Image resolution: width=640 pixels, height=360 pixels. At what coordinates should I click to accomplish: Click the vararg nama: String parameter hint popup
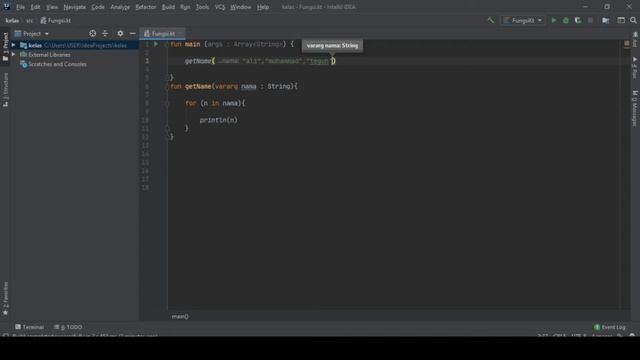click(332, 45)
